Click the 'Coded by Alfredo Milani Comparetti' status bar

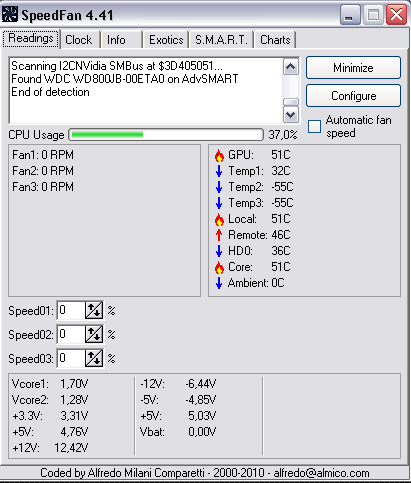click(205, 473)
